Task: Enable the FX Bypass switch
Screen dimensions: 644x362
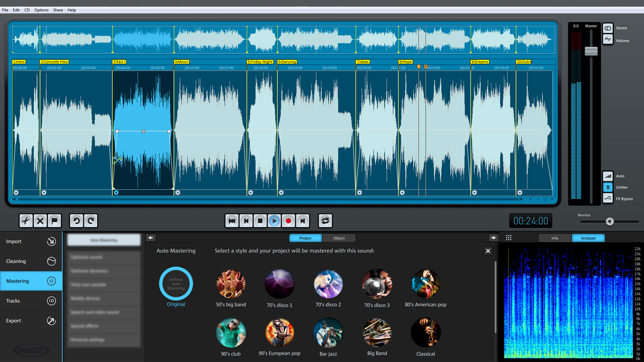Action: 608,199
